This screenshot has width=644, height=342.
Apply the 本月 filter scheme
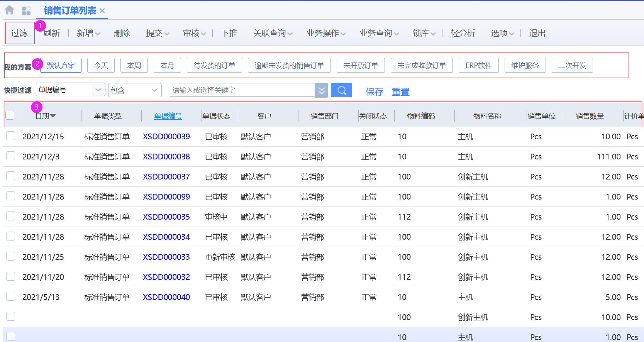(168, 65)
